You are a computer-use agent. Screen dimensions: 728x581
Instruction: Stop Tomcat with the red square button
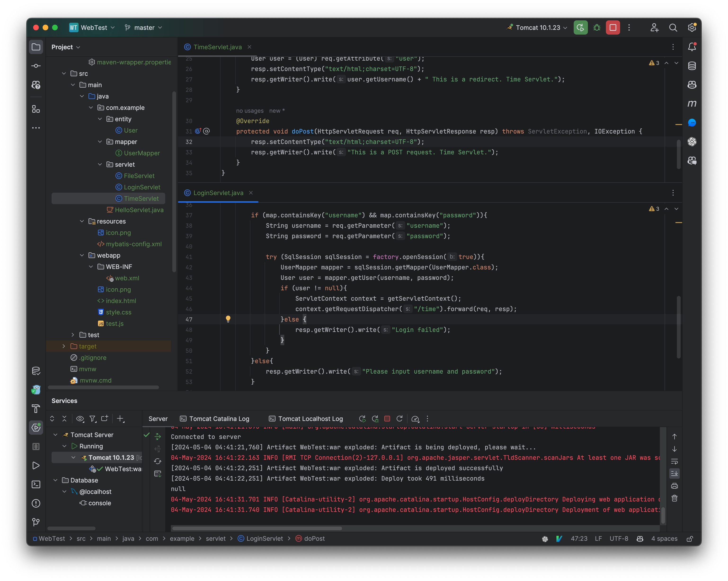(x=613, y=28)
